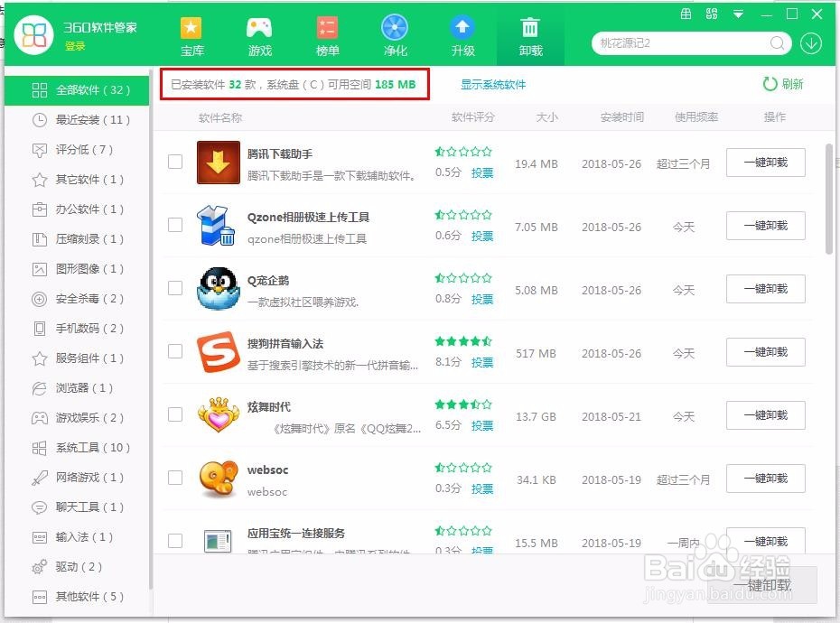840x623 pixels.
Task: Select 评分低 (7) category
Action: [77, 150]
